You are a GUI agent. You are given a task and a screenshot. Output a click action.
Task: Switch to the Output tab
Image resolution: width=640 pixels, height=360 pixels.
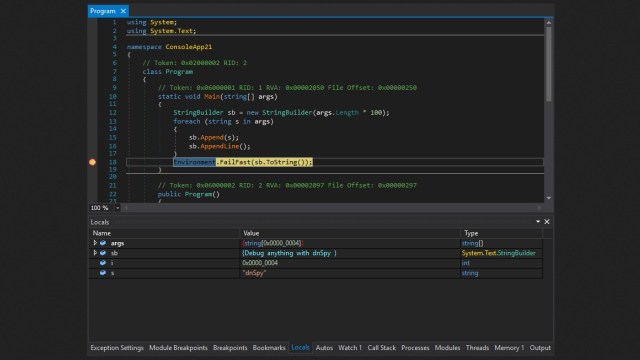pos(540,348)
